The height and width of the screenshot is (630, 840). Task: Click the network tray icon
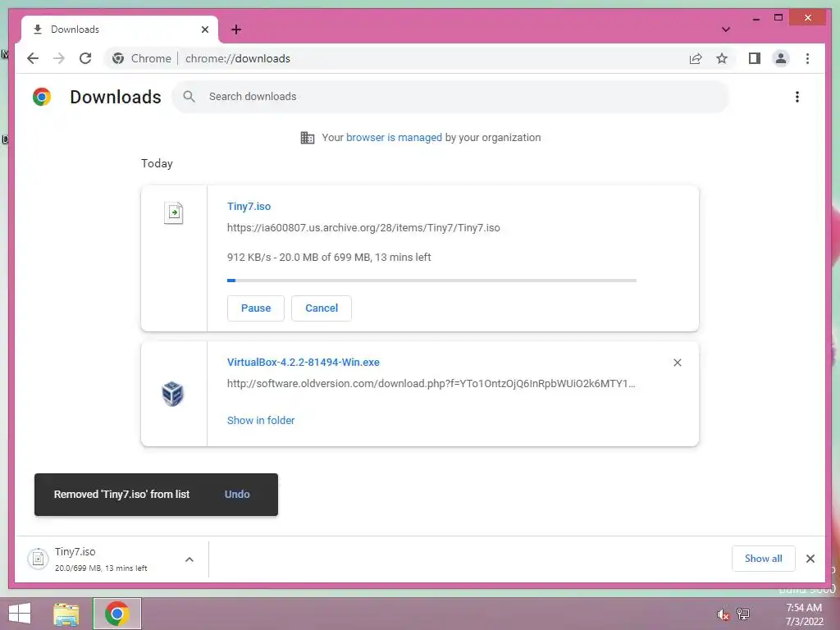click(743, 614)
